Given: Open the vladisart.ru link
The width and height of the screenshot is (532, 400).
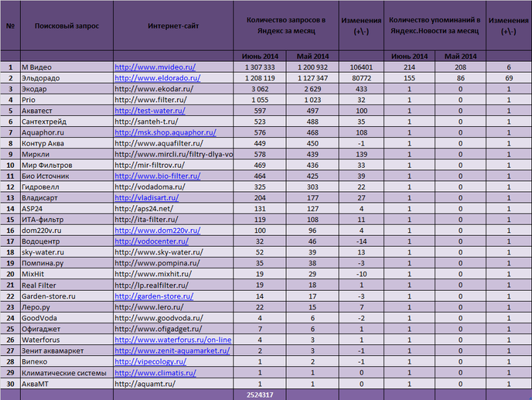Looking at the screenshot, I should point(147,197).
